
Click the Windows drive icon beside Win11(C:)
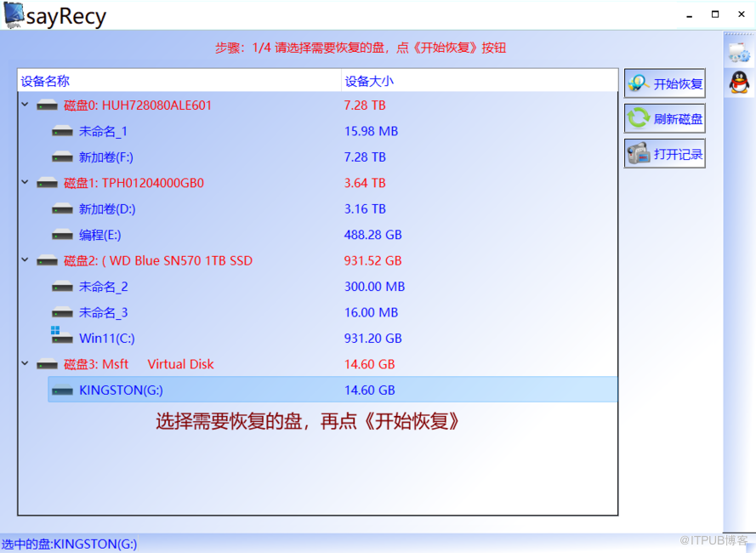(62, 335)
